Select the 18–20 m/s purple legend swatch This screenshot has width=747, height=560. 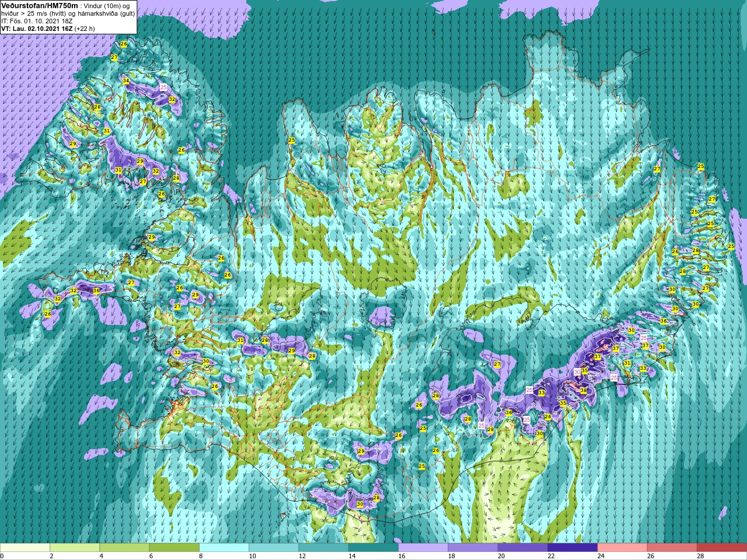pyautogui.click(x=473, y=548)
